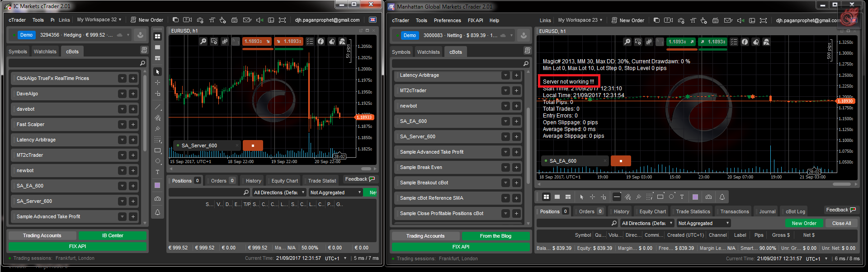Image resolution: width=868 pixels, height=272 pixels.
Task: Open Preferences menu in Manhattan window
Action: pyautogui.click(x=447, y=20)
